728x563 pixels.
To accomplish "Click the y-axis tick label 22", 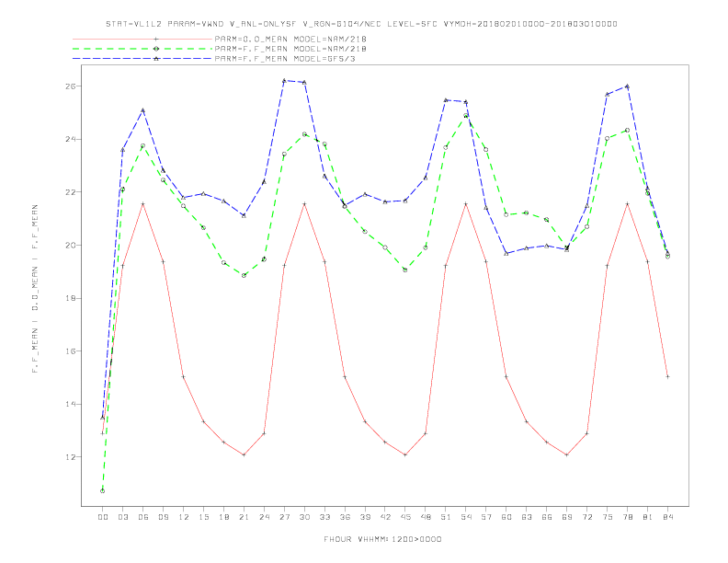I will (x=70, y=192).
